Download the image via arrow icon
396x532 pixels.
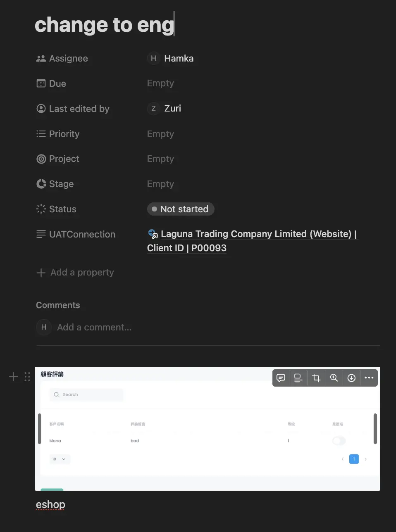[351, 378]
